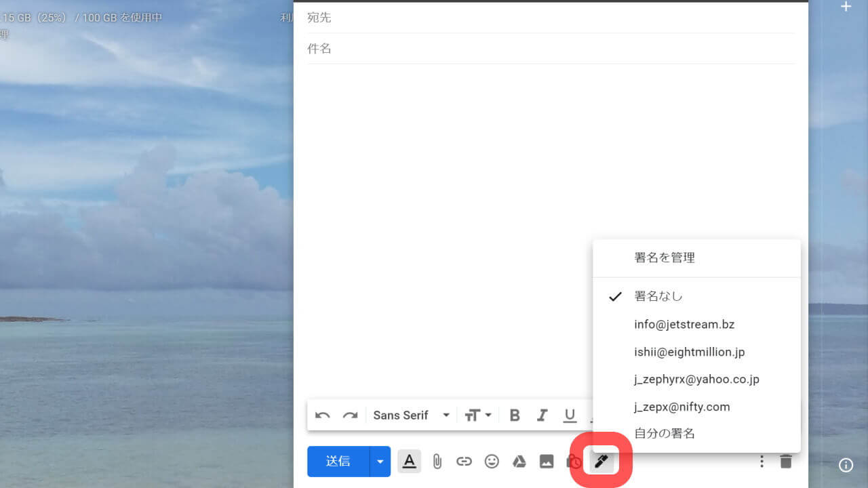Click the undo arrow in formatting toolbar

pos(323,415)
